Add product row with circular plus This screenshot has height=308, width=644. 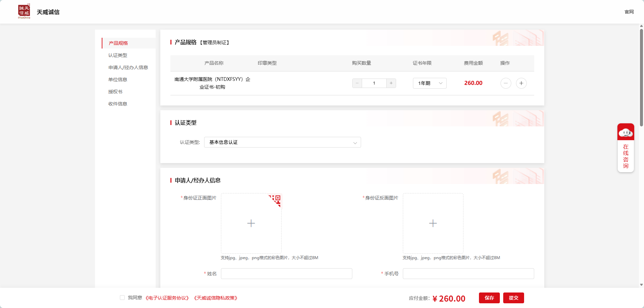click(x=521, y=83)
